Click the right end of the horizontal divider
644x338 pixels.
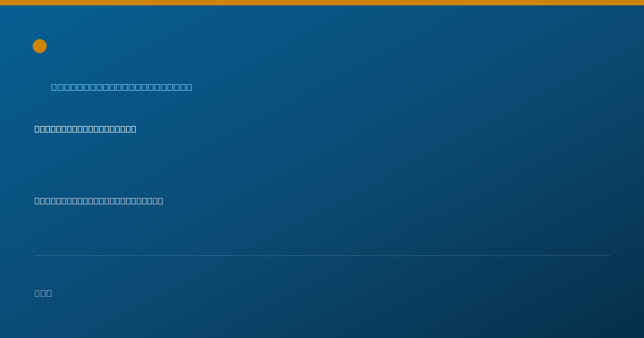(x=609, y=255)
